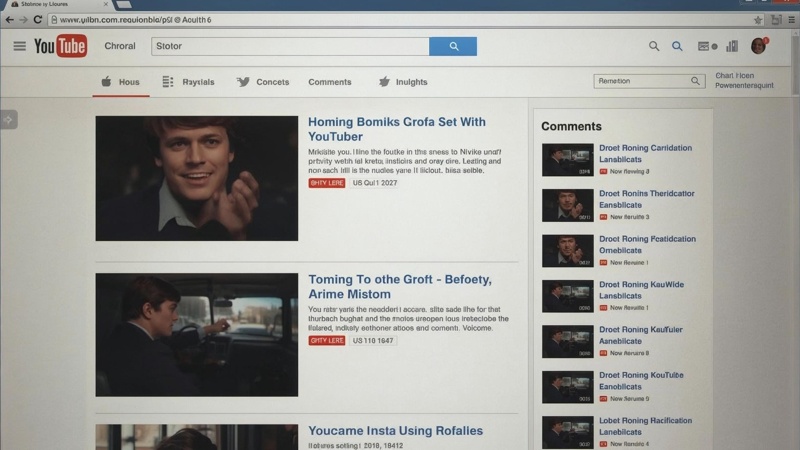Screen dimensions: 800x450
Task: Open thumbnail of Droet Roning Carildation
Action: point(567,160)
